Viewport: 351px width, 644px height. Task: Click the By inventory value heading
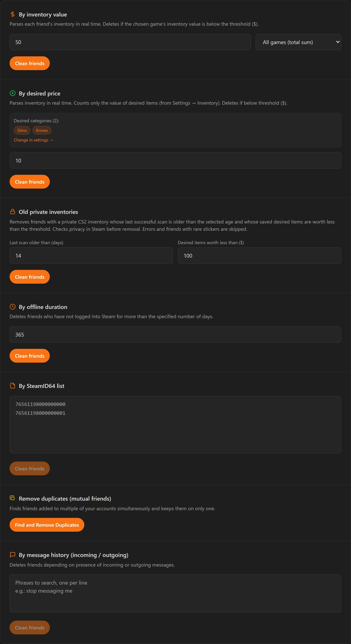43,15
